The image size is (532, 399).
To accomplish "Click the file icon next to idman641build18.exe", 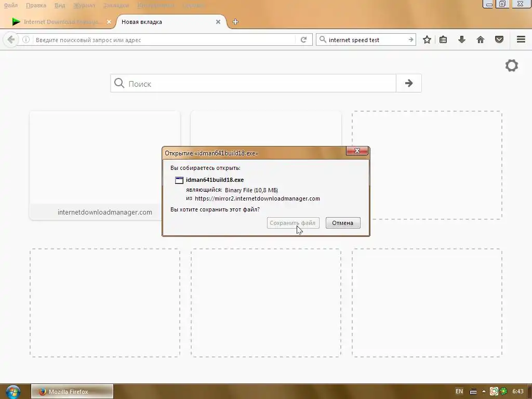I will [x=179, y=180].
